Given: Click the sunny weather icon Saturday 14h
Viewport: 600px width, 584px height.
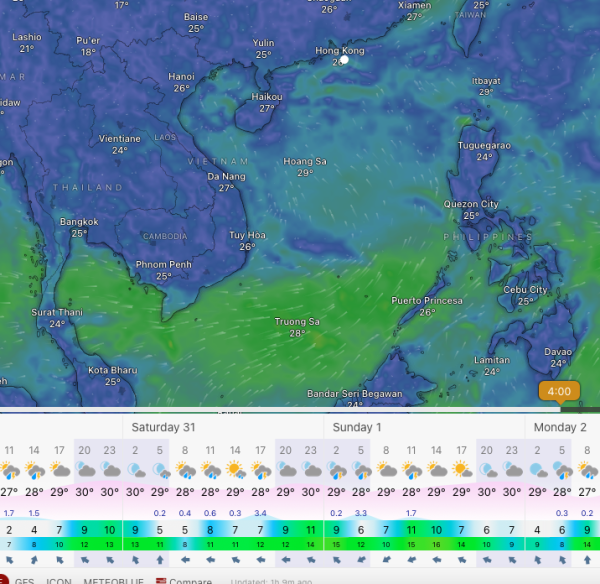Looking at the screenshot, I should (x=235, y=470).
